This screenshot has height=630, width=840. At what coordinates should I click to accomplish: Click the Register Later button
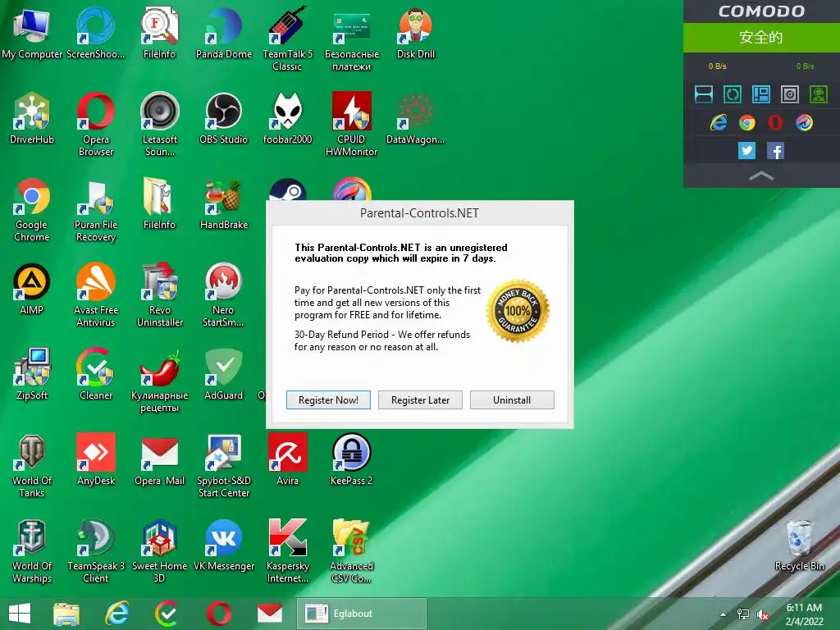coord(420,399)
